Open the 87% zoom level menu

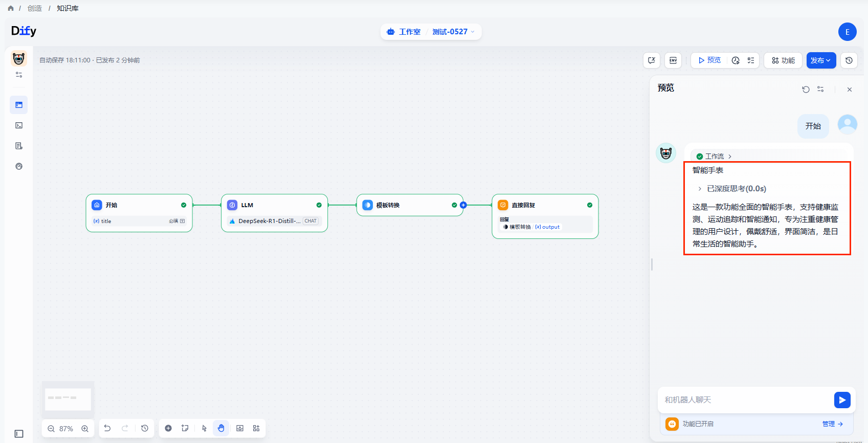tap(66, 429)
